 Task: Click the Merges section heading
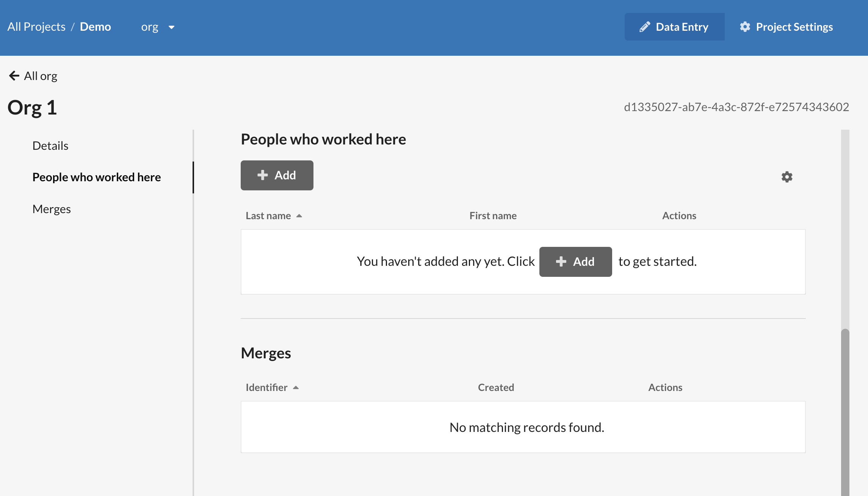266,353
